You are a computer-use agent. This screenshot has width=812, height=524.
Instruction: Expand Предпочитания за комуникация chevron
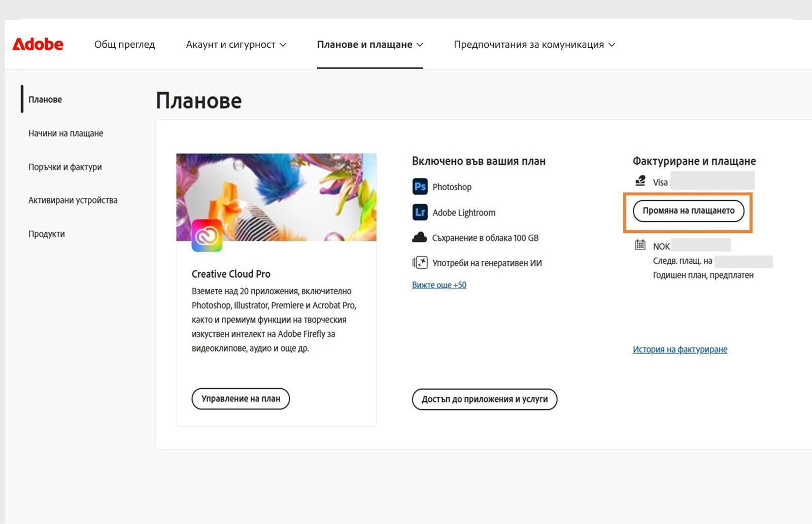[612, 45]
